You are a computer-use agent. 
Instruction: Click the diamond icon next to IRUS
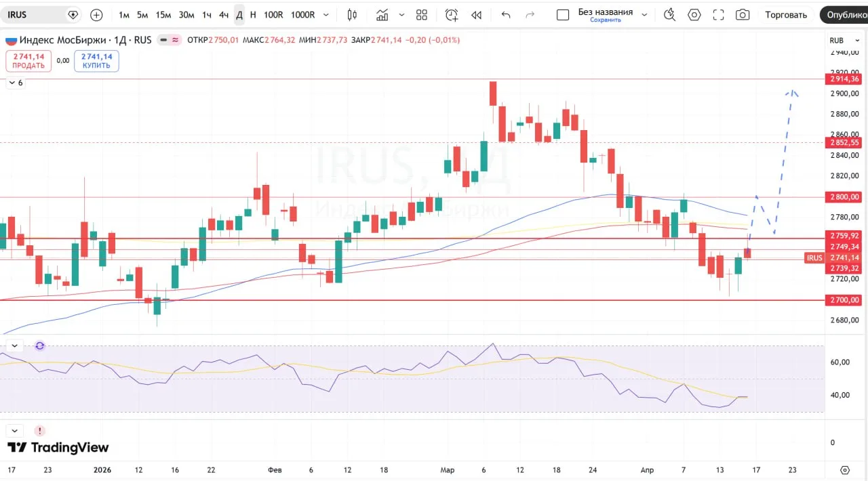click(73, 14)
